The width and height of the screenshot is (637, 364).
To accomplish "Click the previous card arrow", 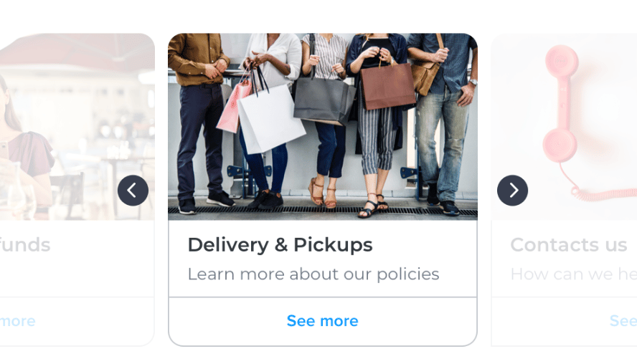I will tap(133, 191).
